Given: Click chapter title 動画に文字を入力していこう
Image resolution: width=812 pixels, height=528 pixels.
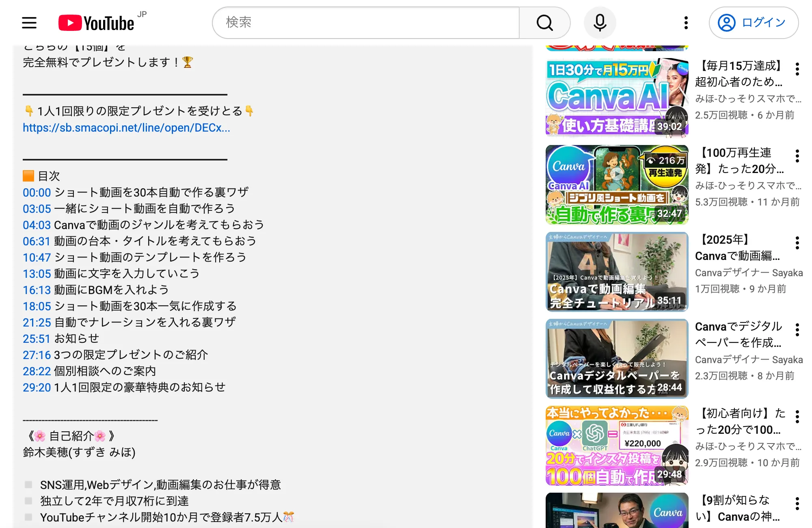Looking at the screenshot, I should 127,274.
